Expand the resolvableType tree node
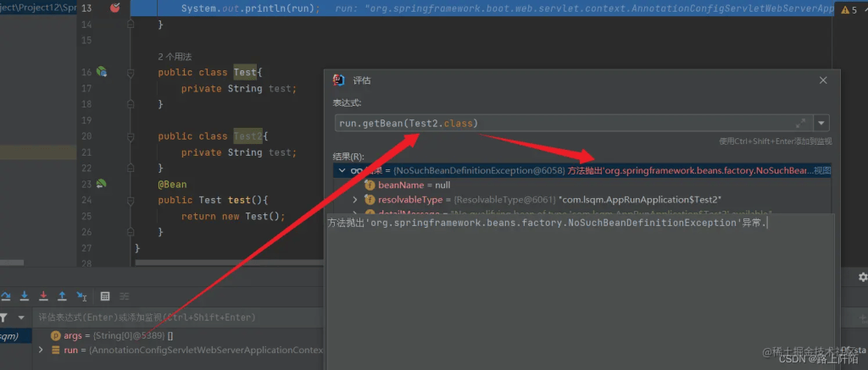 [355, 199]
